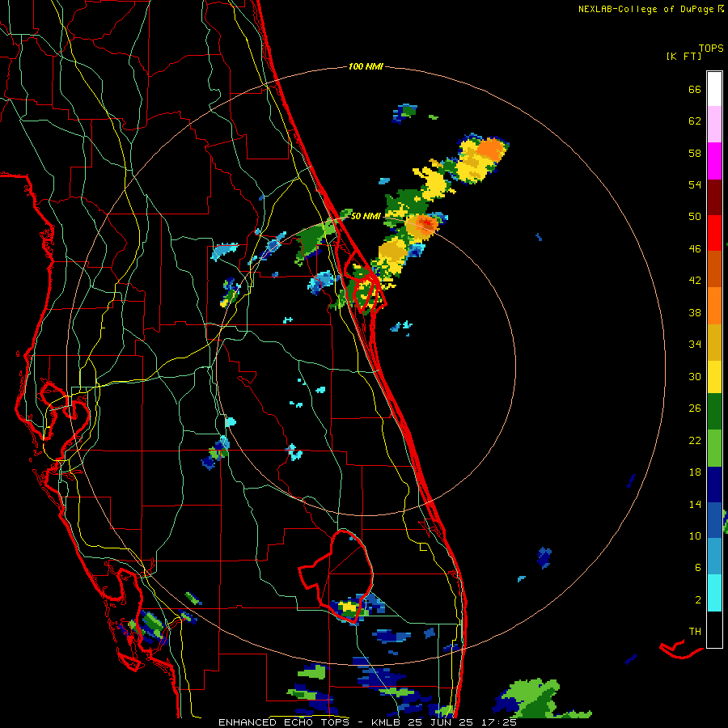Click the legend value 22

click(695, 440)
